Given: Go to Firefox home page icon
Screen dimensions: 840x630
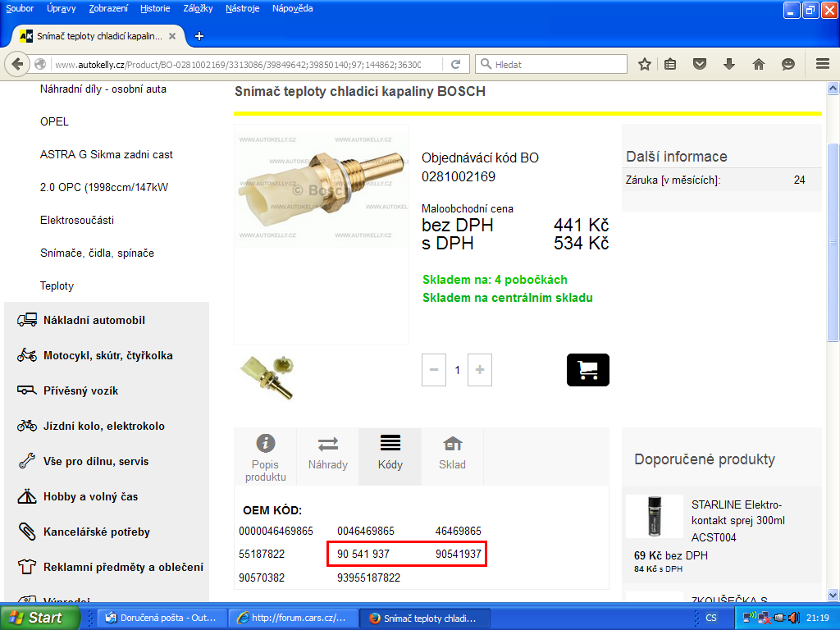Looking at the screenshot, I should 759,64.
